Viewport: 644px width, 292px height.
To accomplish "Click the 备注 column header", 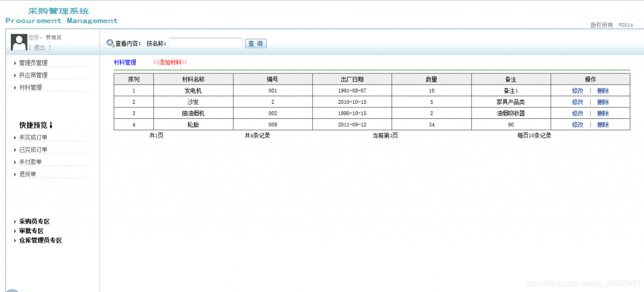I will tap(511, 79).
